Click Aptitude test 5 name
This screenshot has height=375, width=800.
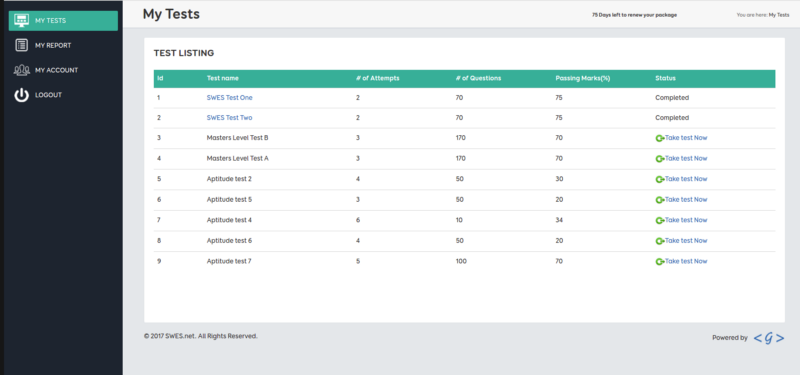point(229,199)
